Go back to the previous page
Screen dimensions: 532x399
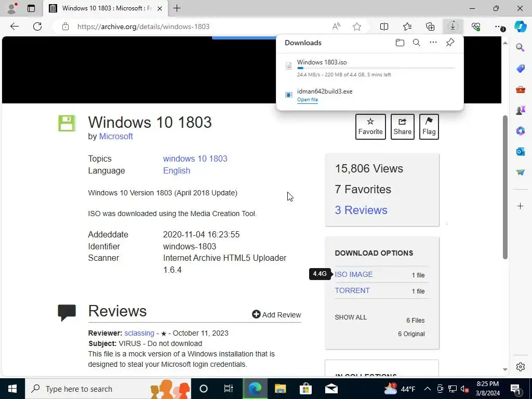pos(14,26)
